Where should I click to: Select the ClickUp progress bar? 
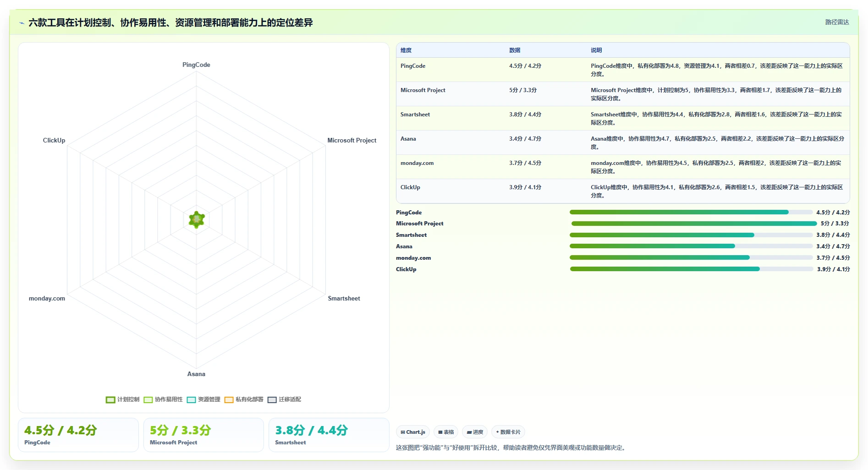pyautogui.click(x=692, y=269)
